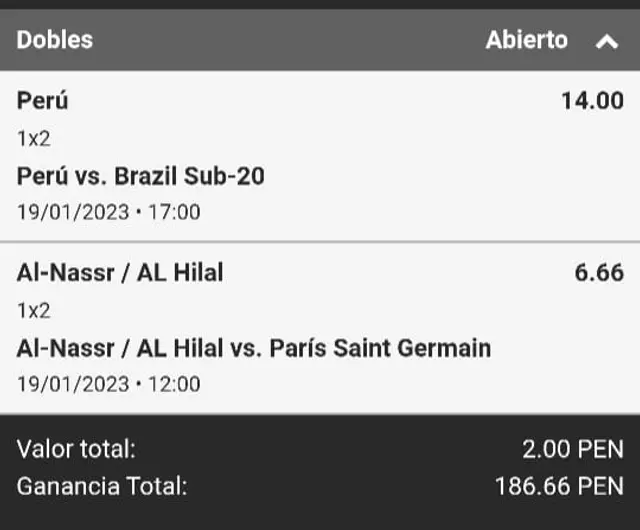
Task: Click the Valor total label
Action: click(x=76, y=450)
